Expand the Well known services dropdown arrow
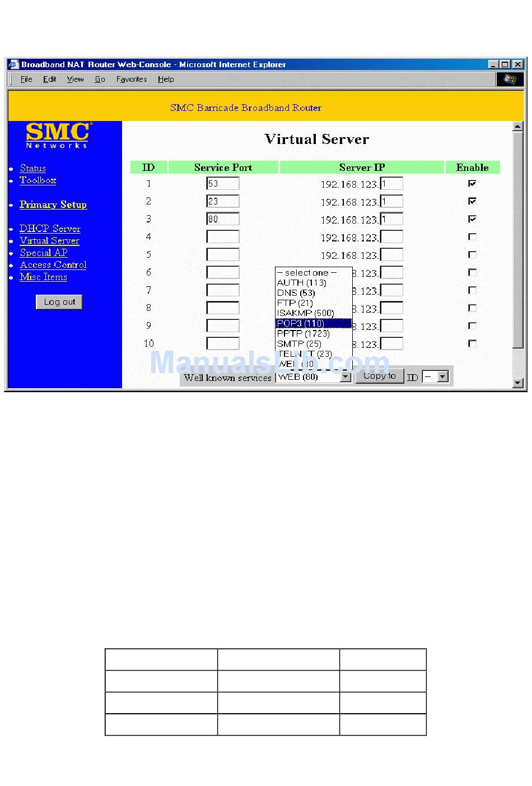532x786 pixels. coord(346,377)
